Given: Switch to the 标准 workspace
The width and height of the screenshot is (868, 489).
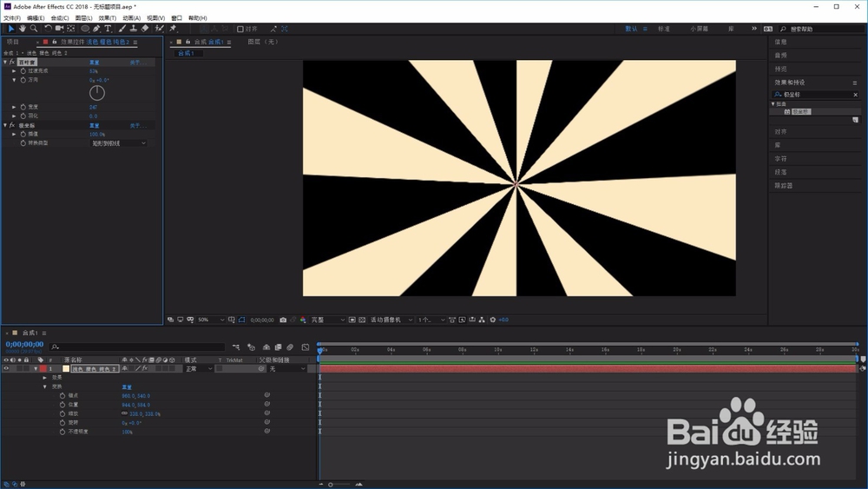Looking at the screenshot, I should (x=664, y=29).
